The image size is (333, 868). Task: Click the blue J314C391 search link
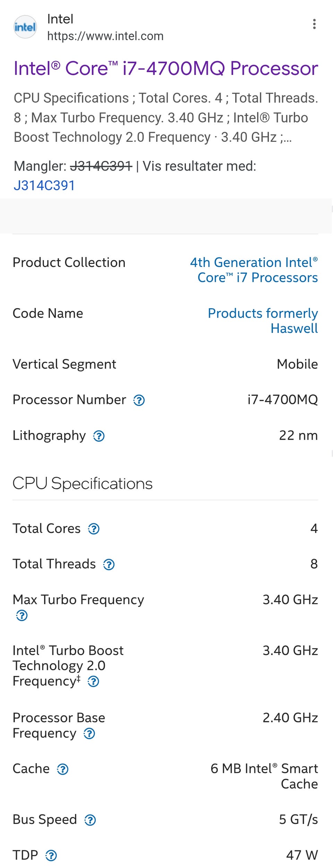click(x=44, y=186)
